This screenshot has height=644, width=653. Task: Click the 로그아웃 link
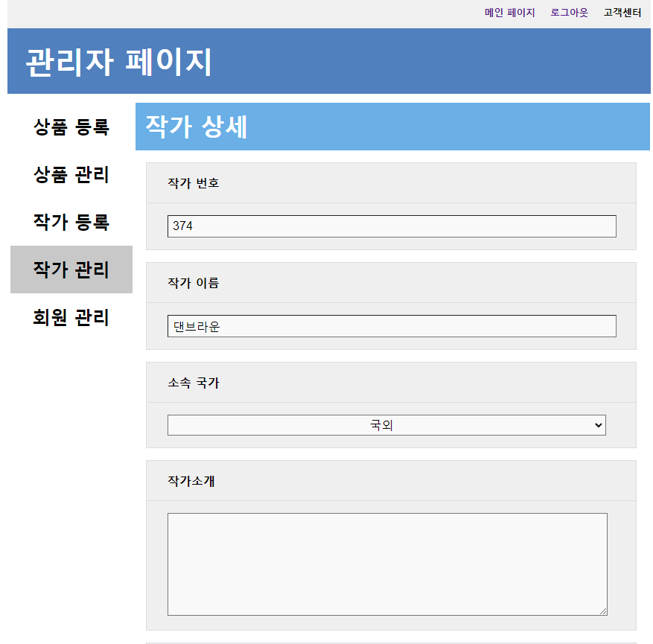tap(569, 13)
